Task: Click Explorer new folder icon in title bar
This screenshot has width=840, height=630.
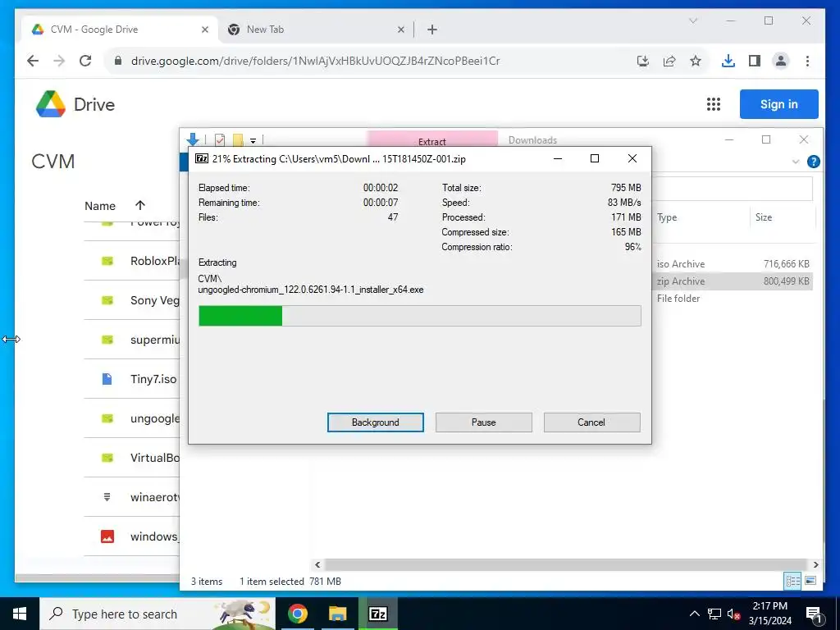Action: click(x=238, y=139)
